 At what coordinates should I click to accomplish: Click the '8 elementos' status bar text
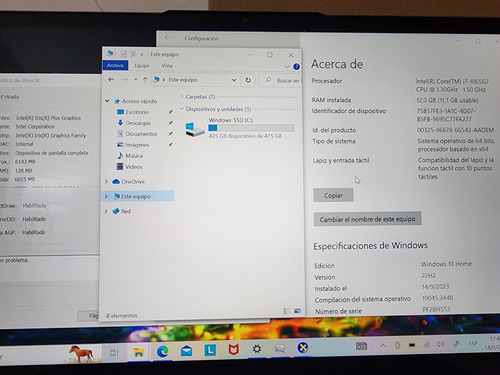(122, 315)
